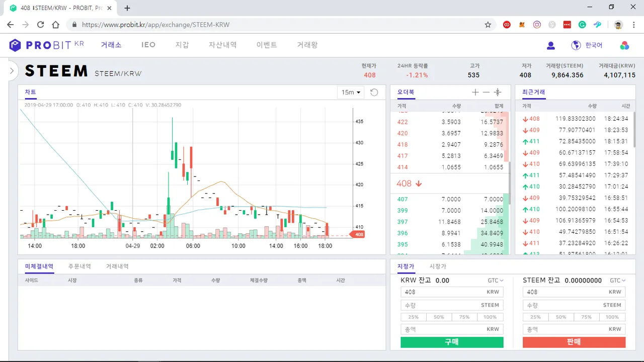The height and width of the screenshot is (362, 644).
Task: Click the browser forward arrow
Action: [x=26, y=25]
